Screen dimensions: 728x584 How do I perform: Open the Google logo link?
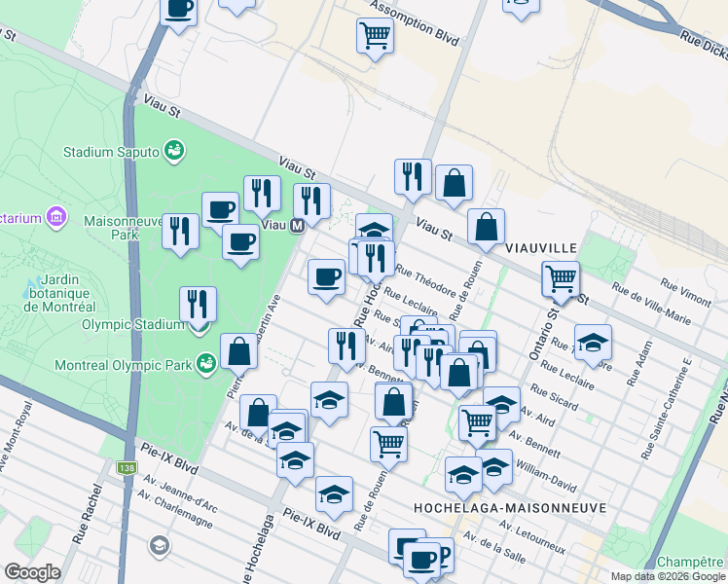pos(32,572)
